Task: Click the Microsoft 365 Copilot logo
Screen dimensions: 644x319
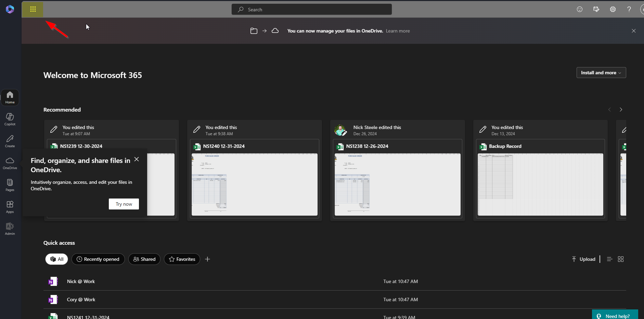Action: coord(10,9)
